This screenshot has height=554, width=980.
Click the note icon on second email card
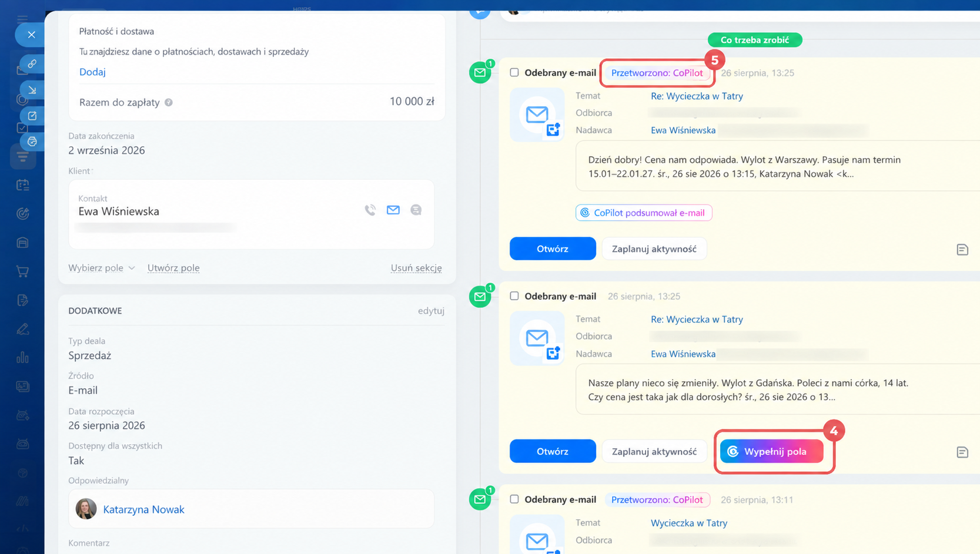coord(962,452)
